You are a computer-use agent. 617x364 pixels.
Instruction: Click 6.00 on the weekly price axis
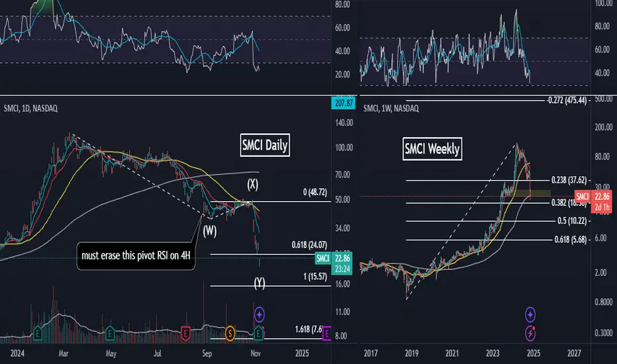[600, 238]
